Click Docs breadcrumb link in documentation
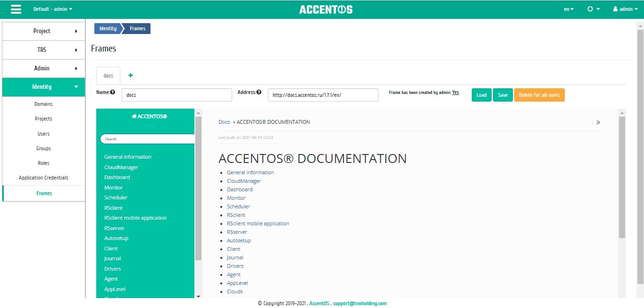644x308 pixels. (224, 122)
